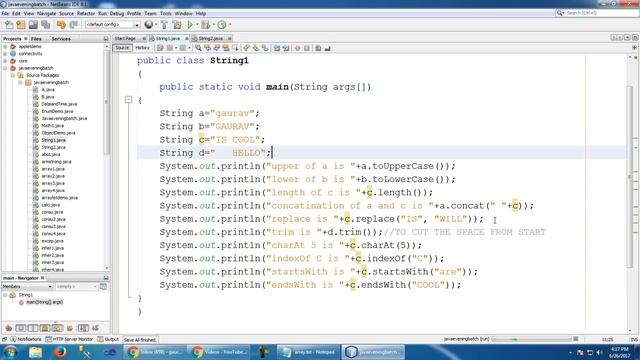Screen dimensions: 640x360
Task: Toggle Navigator show static members filter
Action: pos(33,328)
